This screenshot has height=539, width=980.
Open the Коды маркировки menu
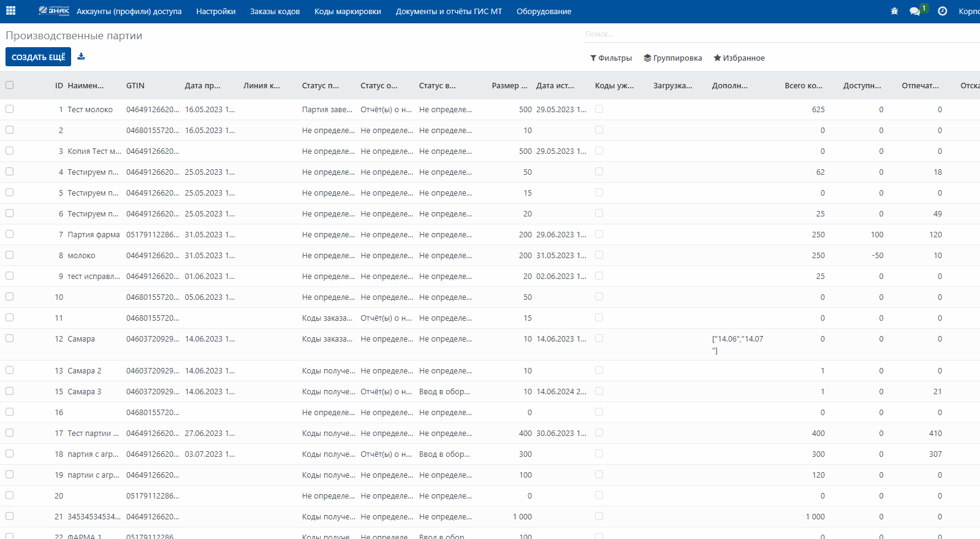348,12
